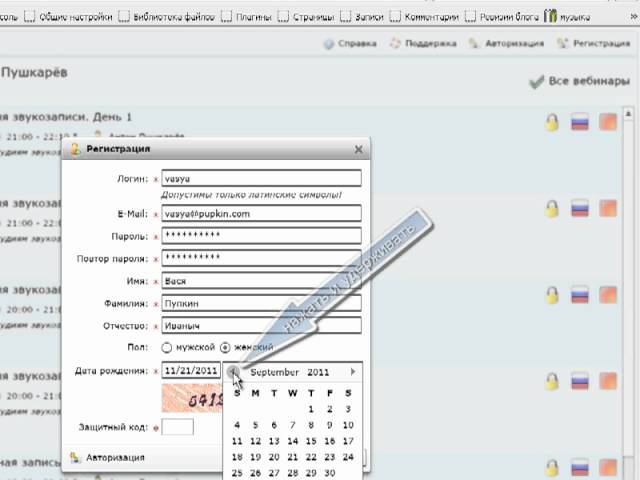This screenshot has width=640, height=480.
Task: Click the captcha image
Action: coord(193,398)
